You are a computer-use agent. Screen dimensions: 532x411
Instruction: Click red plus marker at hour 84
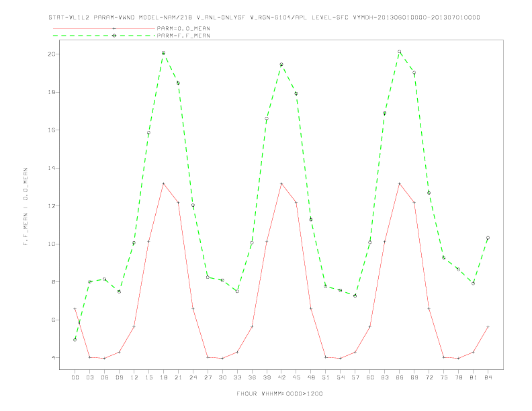coord(488,327)
